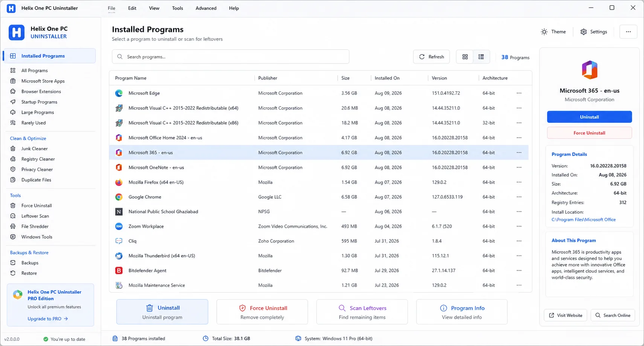Open Junk Cleaner from sidebar
This screenshot has width=644, height=346.
34,149
